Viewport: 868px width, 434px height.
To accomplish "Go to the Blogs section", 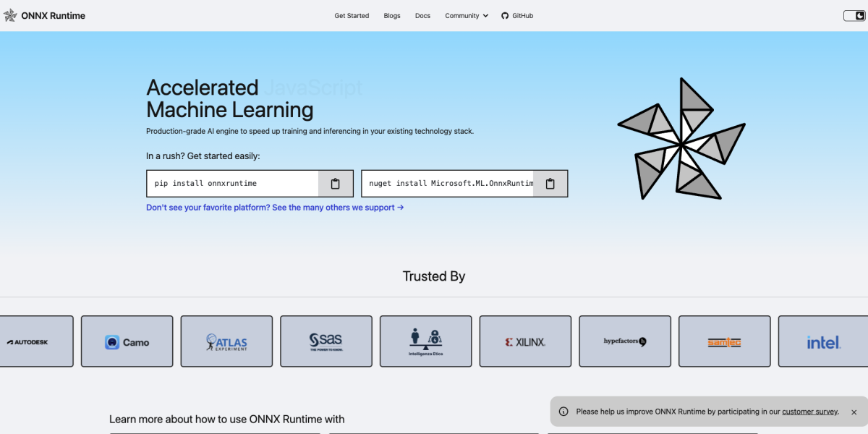I will coord(391,16).
